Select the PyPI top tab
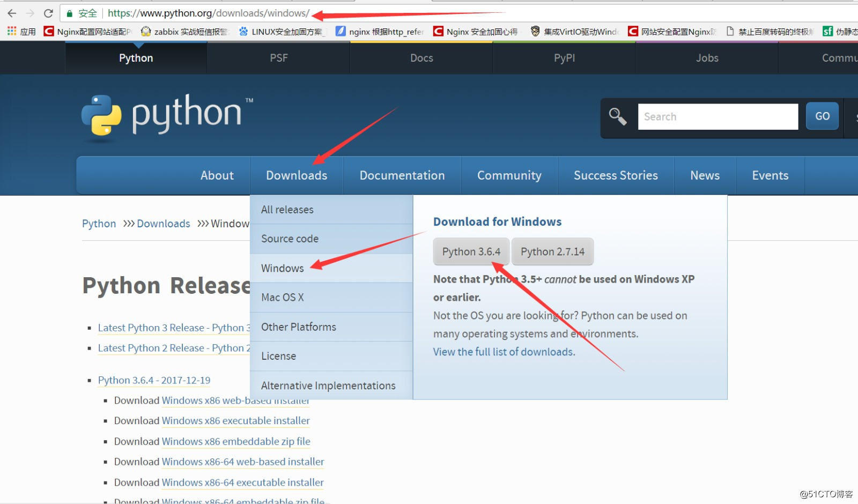Screen dimensions: 858x504 tap(564, 58)
